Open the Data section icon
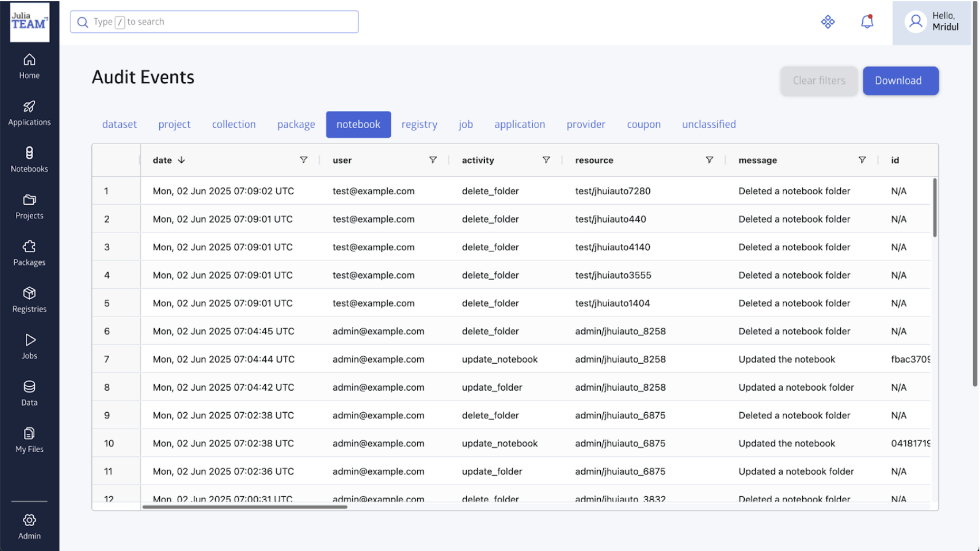This screenshot has height=551, width=980. pos(29,387)
